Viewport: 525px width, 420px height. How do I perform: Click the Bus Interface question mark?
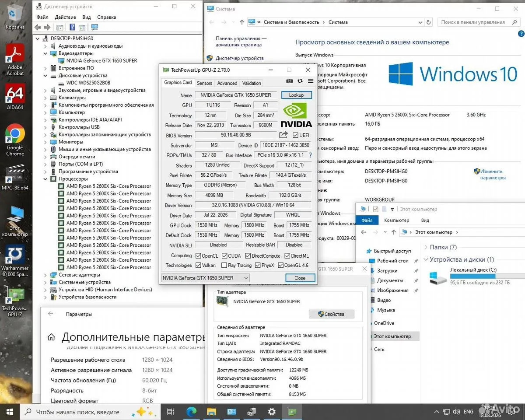[x=311, y=155]
